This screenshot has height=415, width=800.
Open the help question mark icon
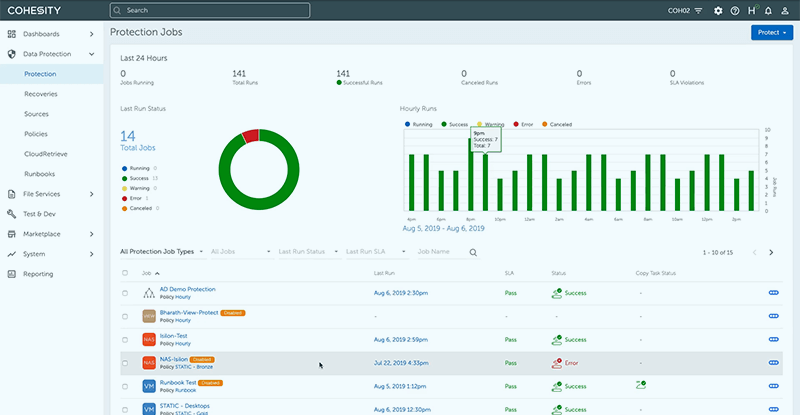735,11
